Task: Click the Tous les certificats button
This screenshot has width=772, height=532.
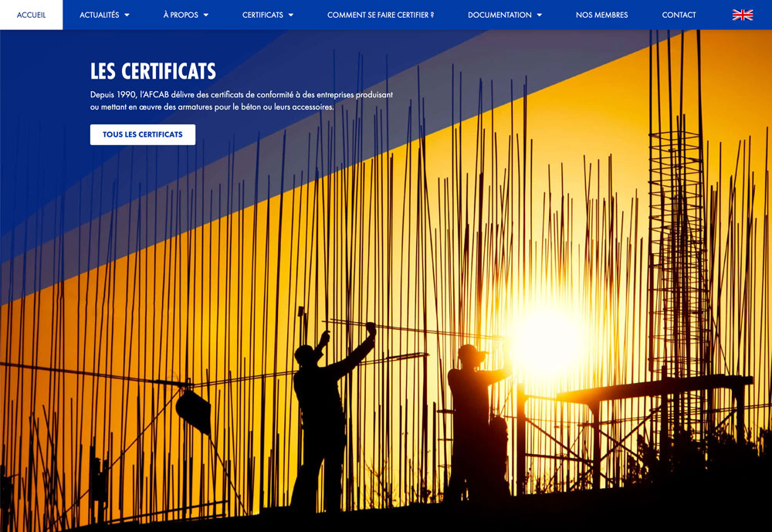Action: [x=143, y=134]
